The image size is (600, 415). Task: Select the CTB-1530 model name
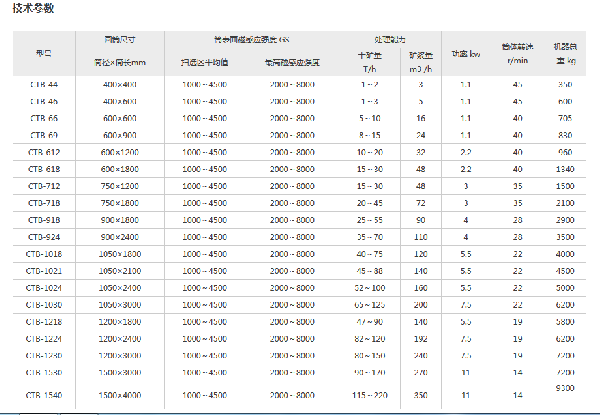pos(44,372)
